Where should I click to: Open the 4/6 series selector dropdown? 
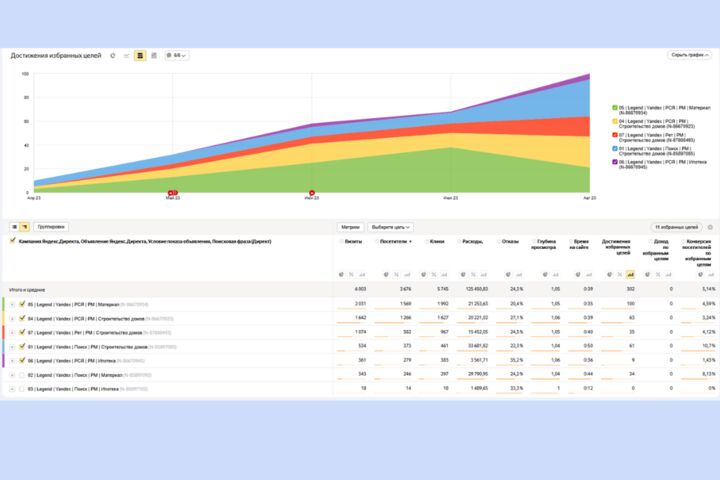click(x=177, y=56)
